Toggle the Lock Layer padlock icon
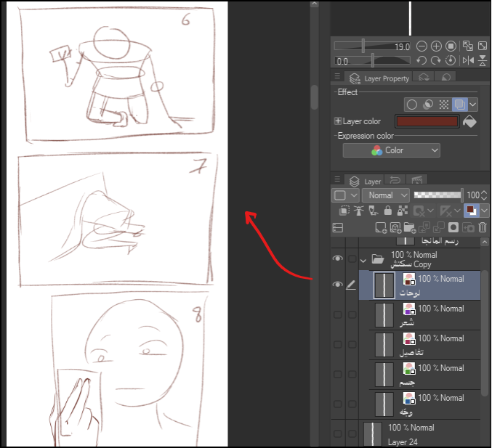 (388, 211)
